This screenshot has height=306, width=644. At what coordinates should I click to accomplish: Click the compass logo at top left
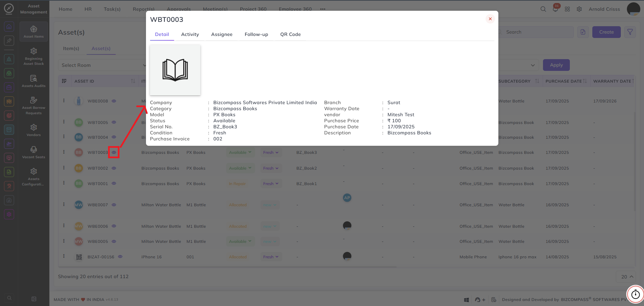(9, 9)
